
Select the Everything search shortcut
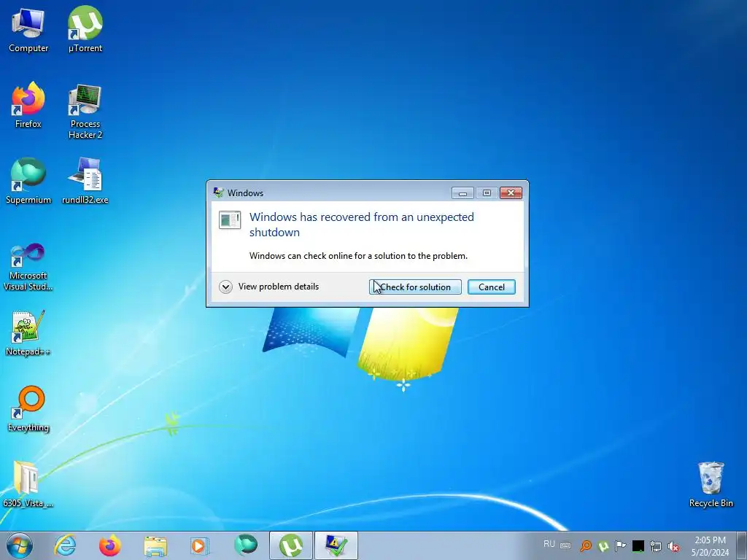(x=28, y=408)
